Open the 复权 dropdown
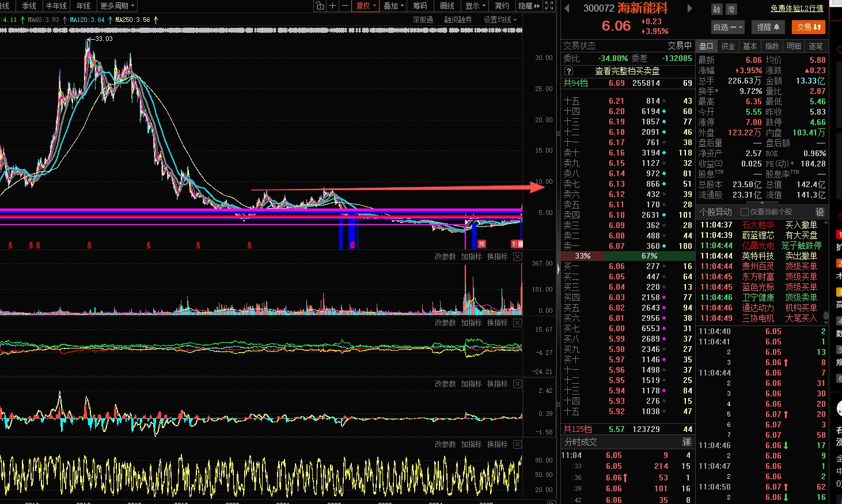 (x=366, y=6)
